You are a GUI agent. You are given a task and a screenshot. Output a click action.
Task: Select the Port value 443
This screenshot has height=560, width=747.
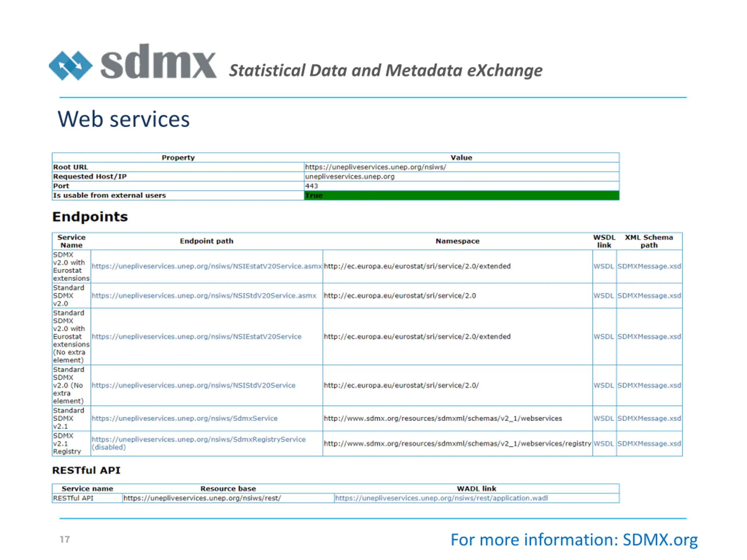tap(312, 186)
